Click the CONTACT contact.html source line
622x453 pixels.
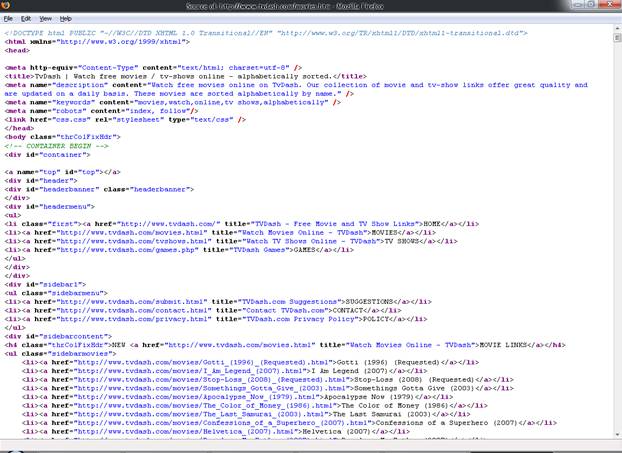point(203,310)
